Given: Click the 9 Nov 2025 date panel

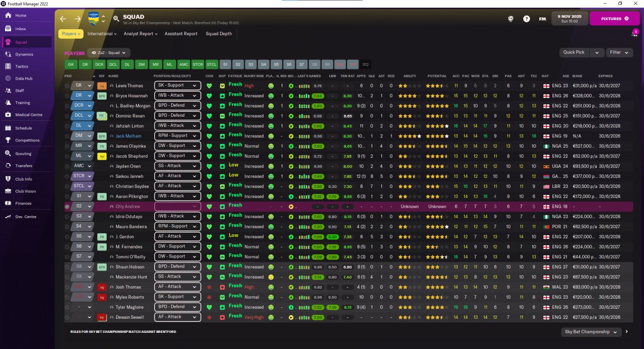Looking at the screenshot, I should [x=569, y=19].
